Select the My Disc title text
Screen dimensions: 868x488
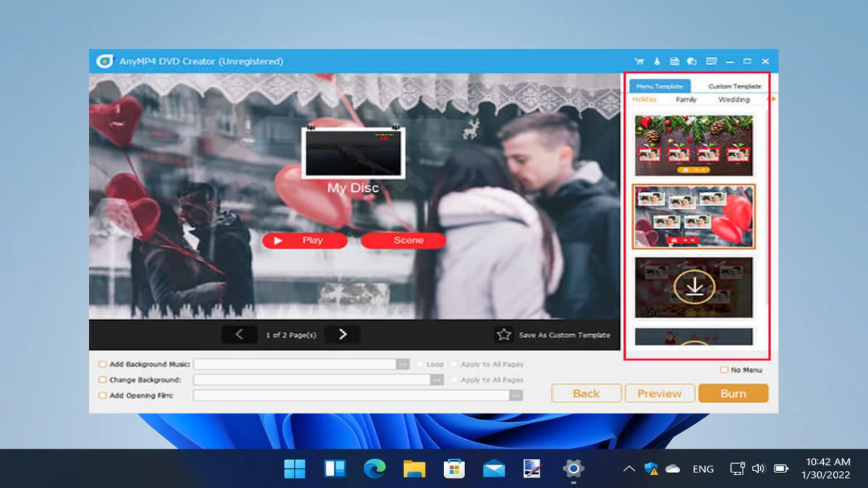point(353,188)
